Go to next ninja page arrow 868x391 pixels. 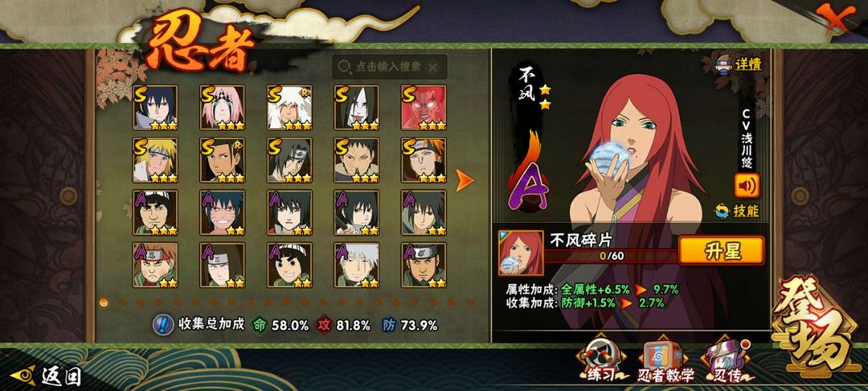tap(464, 180)
